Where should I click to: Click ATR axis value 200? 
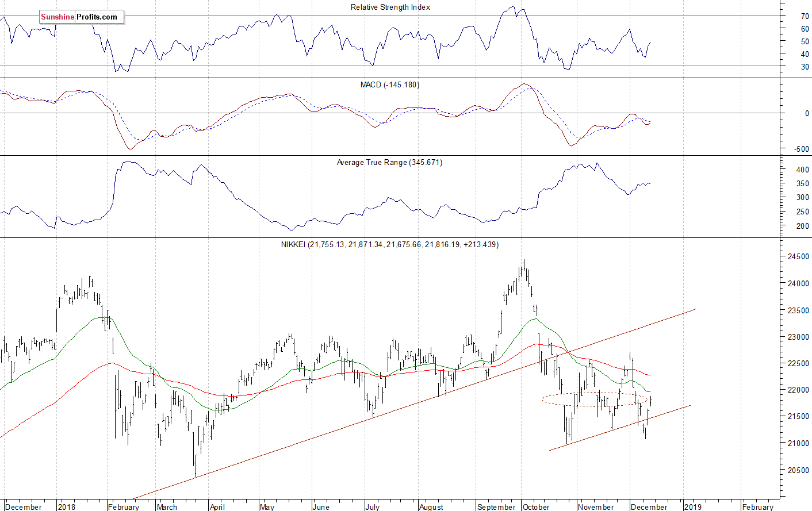(802, 226)
